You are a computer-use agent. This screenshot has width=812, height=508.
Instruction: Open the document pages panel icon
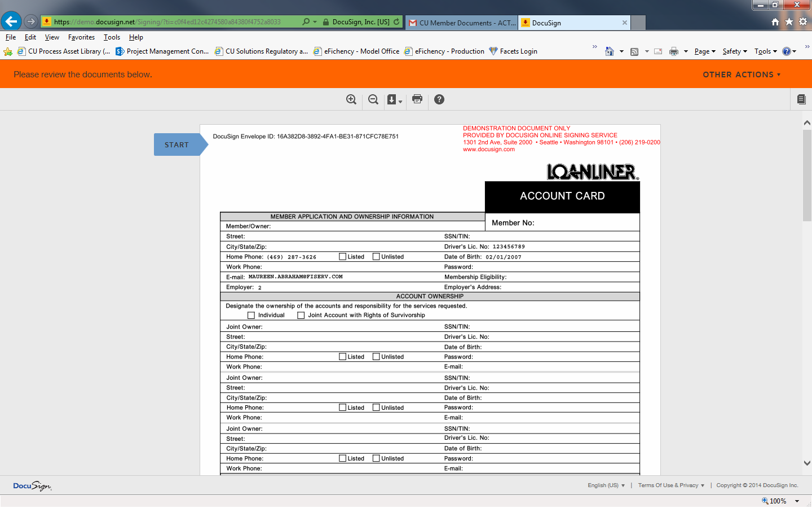801,99
